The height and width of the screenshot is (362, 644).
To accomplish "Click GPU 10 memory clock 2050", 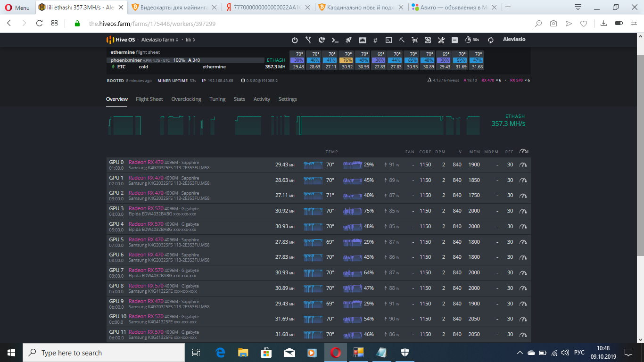I will coord(474,319).
